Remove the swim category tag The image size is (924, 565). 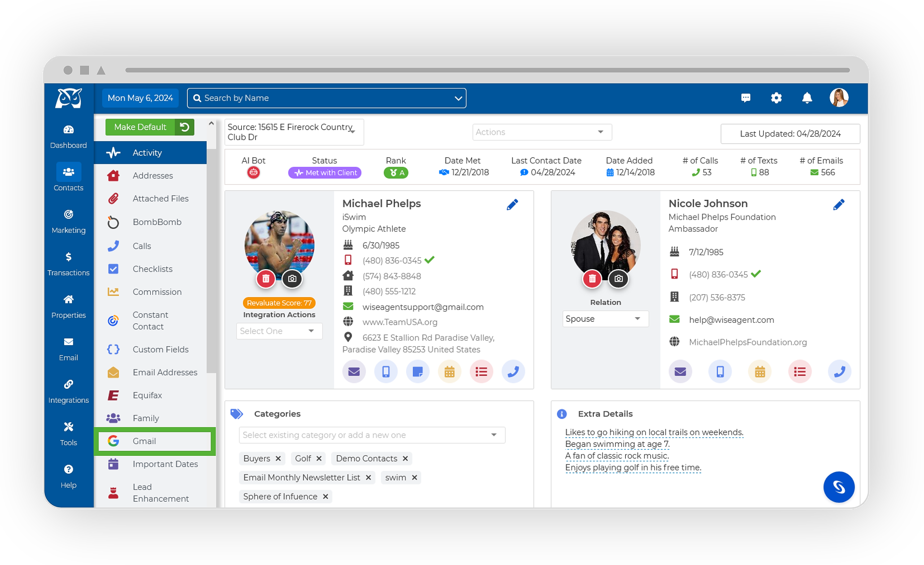(414, 478)
